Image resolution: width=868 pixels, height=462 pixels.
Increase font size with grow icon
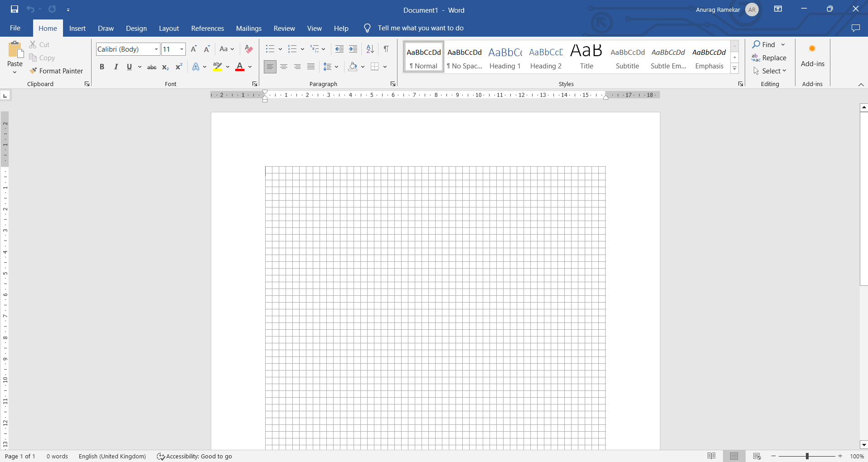point(194,49)
